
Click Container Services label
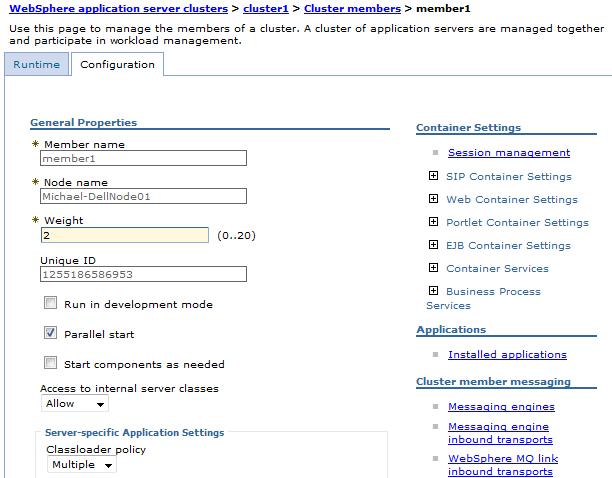tap(498, 269)
